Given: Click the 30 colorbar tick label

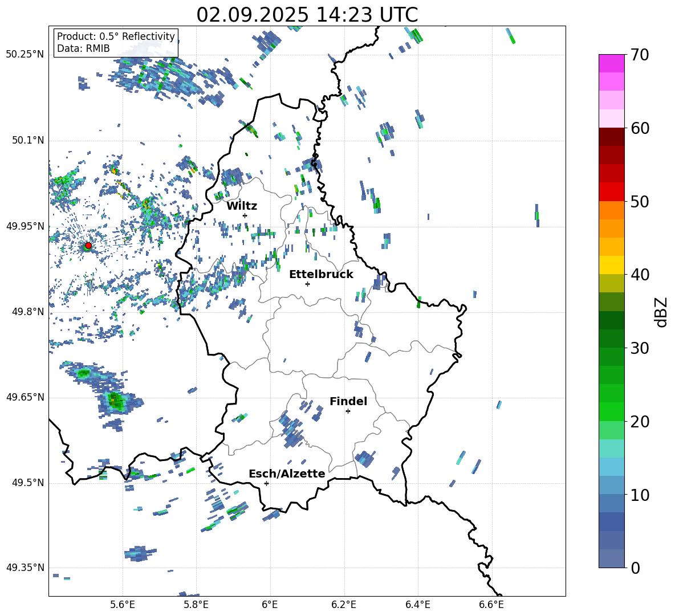Looking at the screenshot, I should coord(640,348).
